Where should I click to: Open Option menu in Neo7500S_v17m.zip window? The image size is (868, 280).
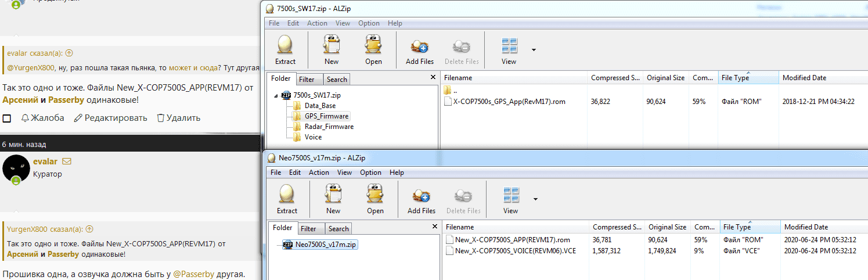(370, 173)
